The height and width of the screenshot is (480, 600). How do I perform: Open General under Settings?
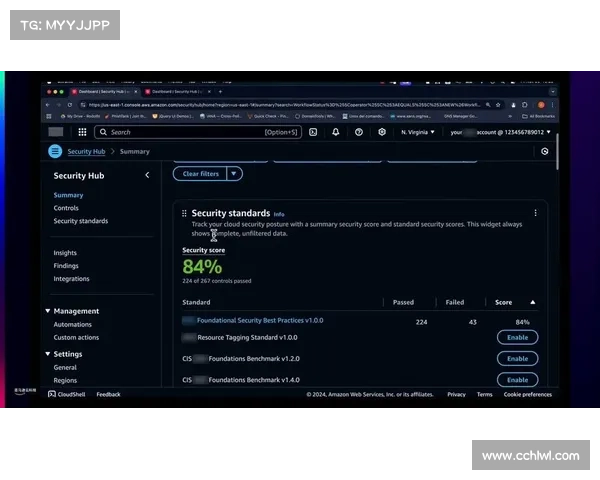pyautogui.click(x=65, y=367)
